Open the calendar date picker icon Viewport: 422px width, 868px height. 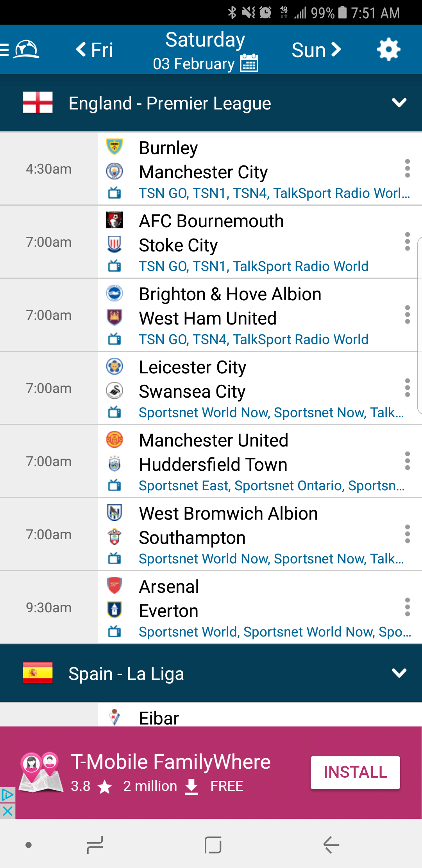point(249,63)
